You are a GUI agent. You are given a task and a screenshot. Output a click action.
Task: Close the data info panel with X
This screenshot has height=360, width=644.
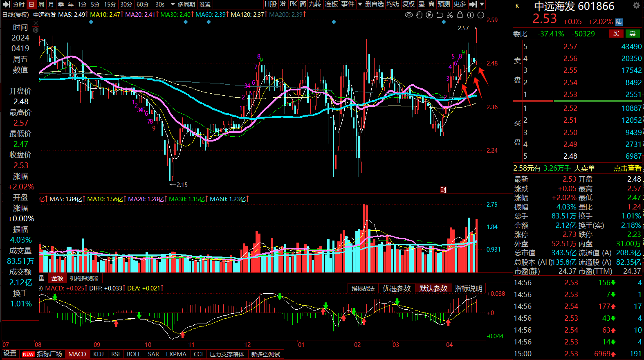[36, 23]
